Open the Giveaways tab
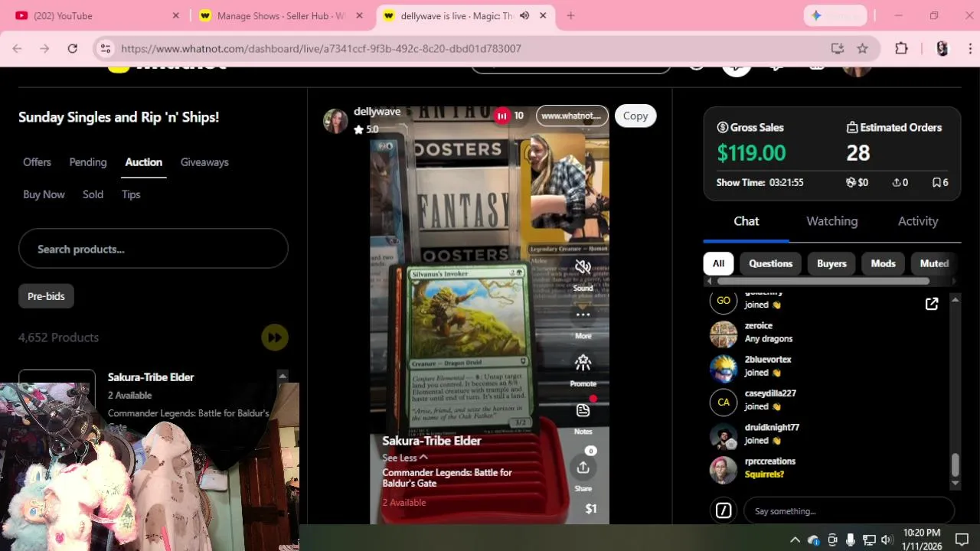The image size is (980, 551). click(204, 162)
